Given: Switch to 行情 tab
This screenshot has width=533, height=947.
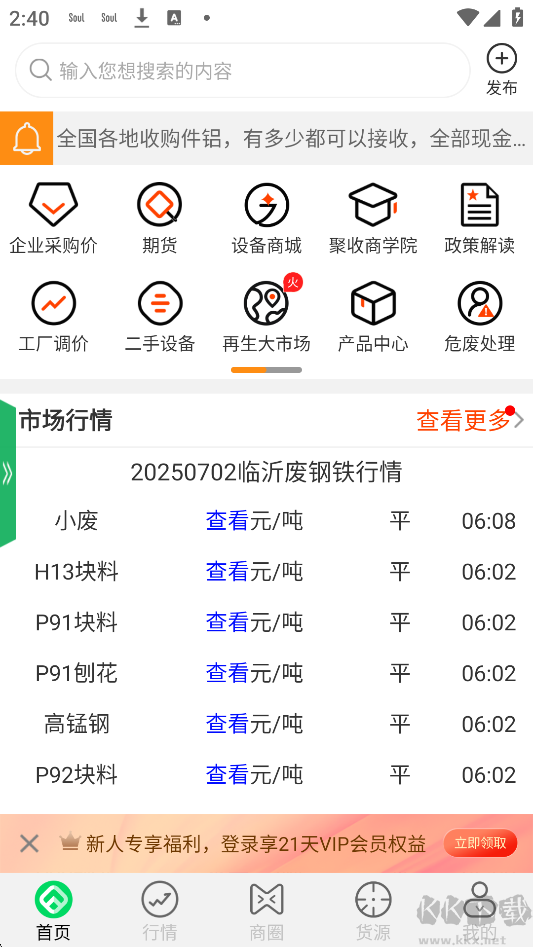Looking at the screenshot, I should tap(160, 911).
